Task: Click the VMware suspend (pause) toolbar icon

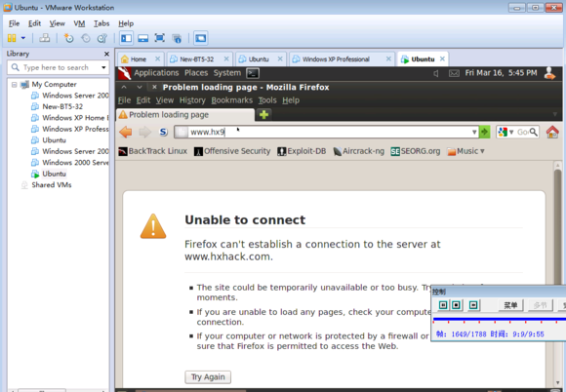Action: click(12, 38)
